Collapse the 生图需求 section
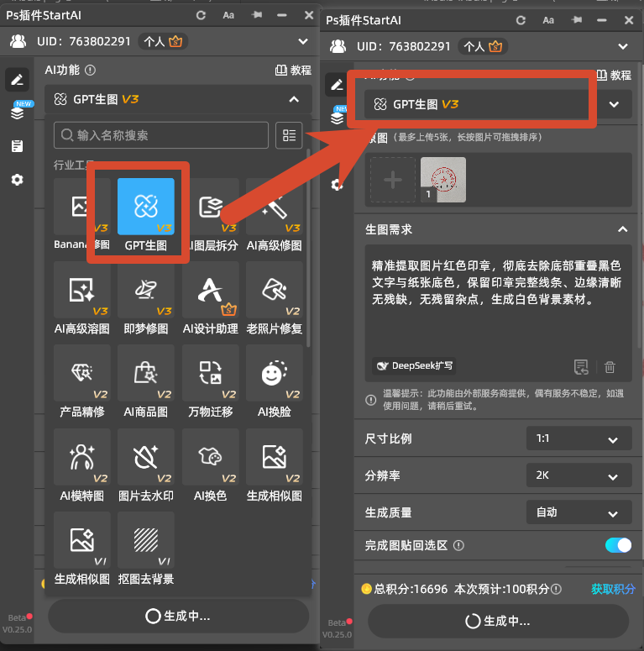 [x=622, y=229]
